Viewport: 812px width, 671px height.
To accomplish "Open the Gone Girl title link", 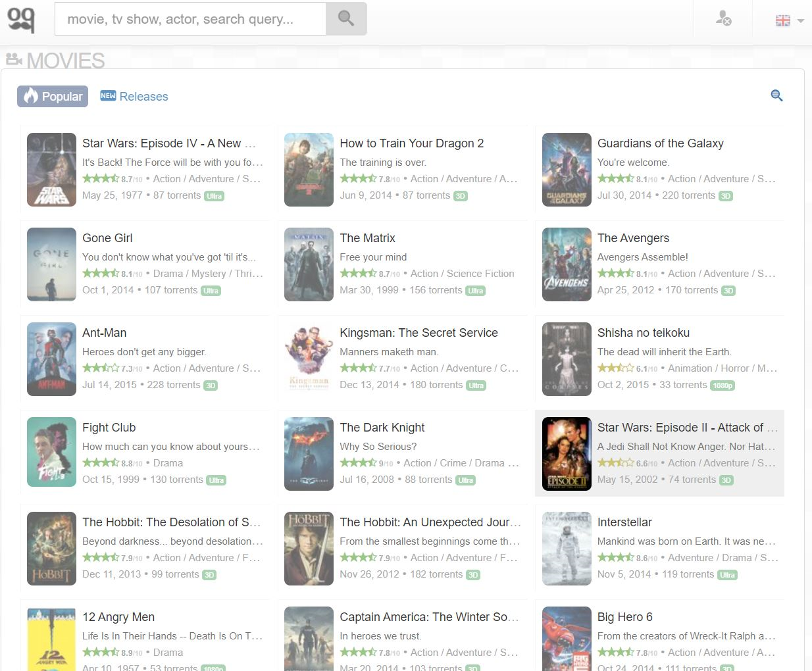I will click(107, 238).
